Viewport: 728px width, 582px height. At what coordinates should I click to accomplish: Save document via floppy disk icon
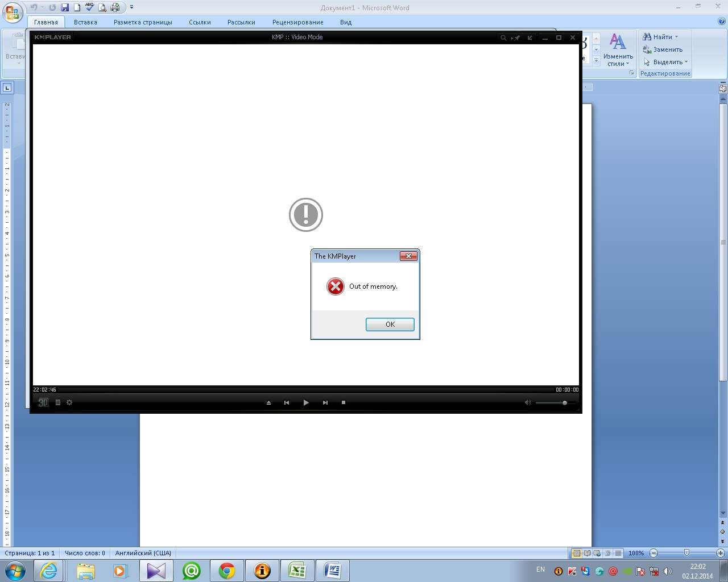[x=65, y=7]
